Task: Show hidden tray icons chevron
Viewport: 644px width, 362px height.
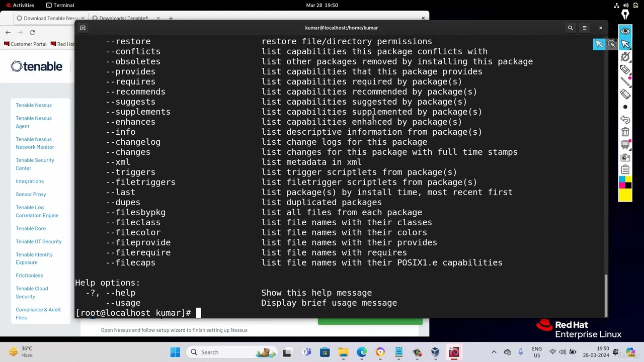Action: point(494,352)
